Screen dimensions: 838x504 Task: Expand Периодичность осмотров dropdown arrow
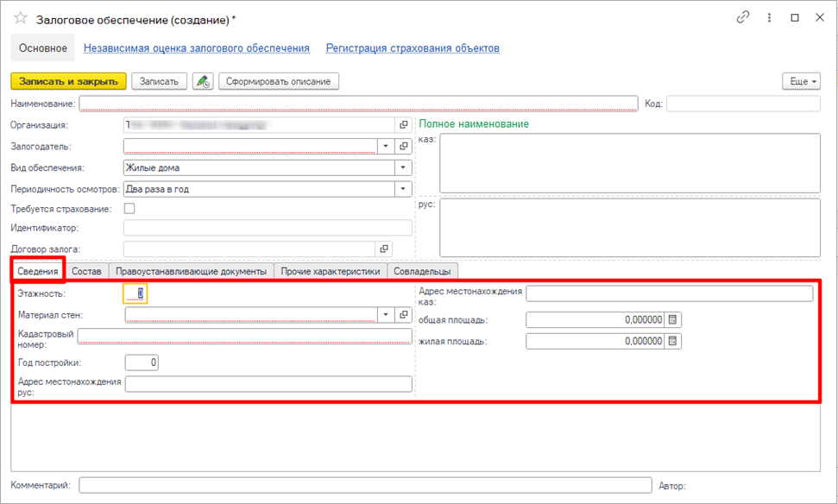click(x=403, y=189)
